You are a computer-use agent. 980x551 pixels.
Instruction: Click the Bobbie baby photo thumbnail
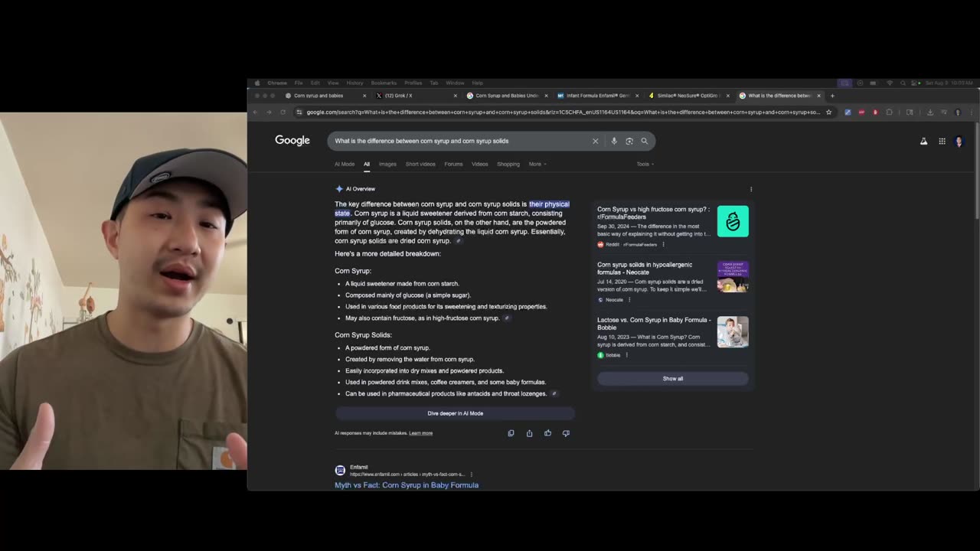click(733, 331)
